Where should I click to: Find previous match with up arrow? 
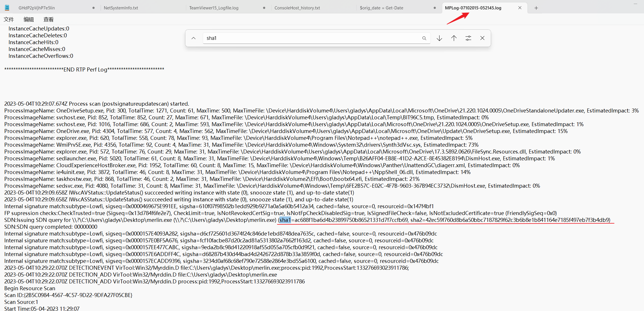click(x=454, y=38)
